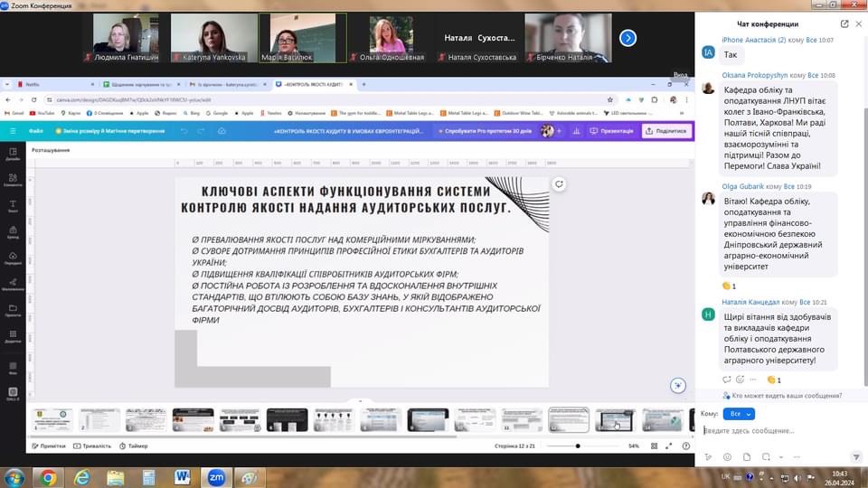Click the file attachment icon in chat

coord(747,457)
